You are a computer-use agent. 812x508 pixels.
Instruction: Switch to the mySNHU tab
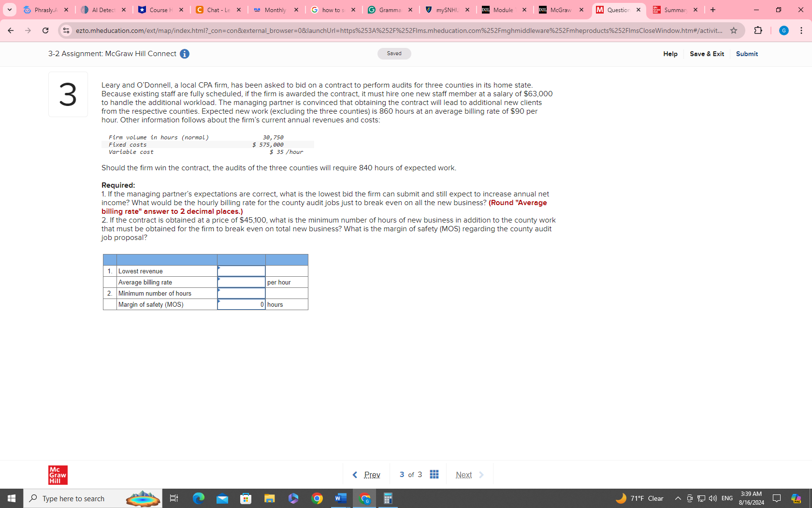point(447,10)
